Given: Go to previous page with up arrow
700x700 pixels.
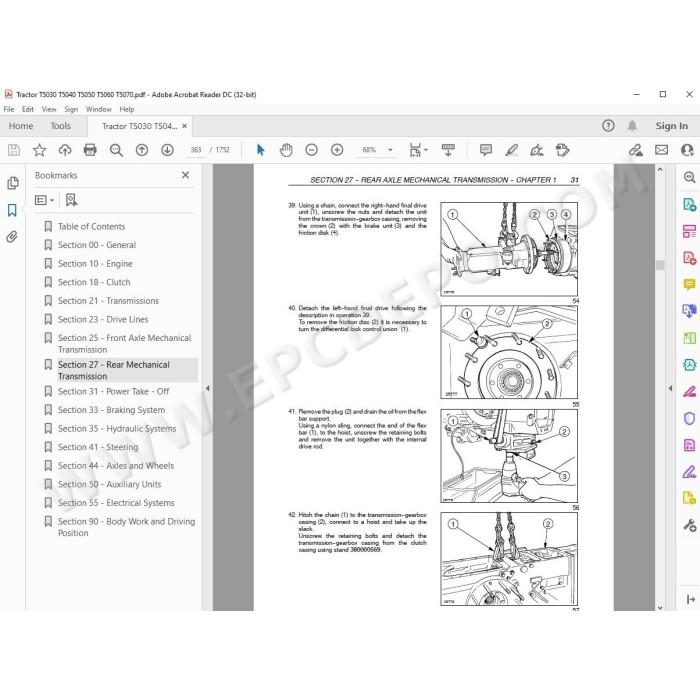Looking at the screenshot, I should 142,150.
